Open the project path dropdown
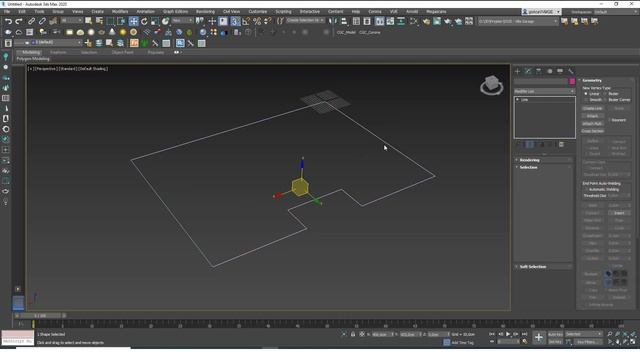The width and height of the screenshot is (640, 360). click(x=518, y=21)
